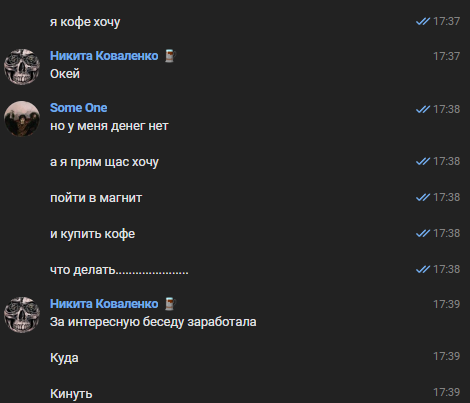The width and height of the screenshot is (470, 403).
Task: Click double-check icon beside 'но у меня денег нет'
Action: [x=423, y=109]
